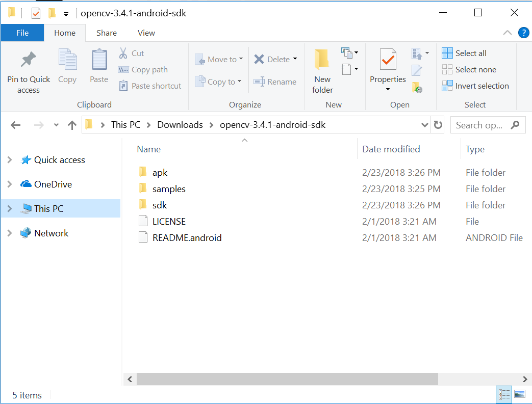Click the search magnifier icon
Screen dimensions: 532x404
515,125
